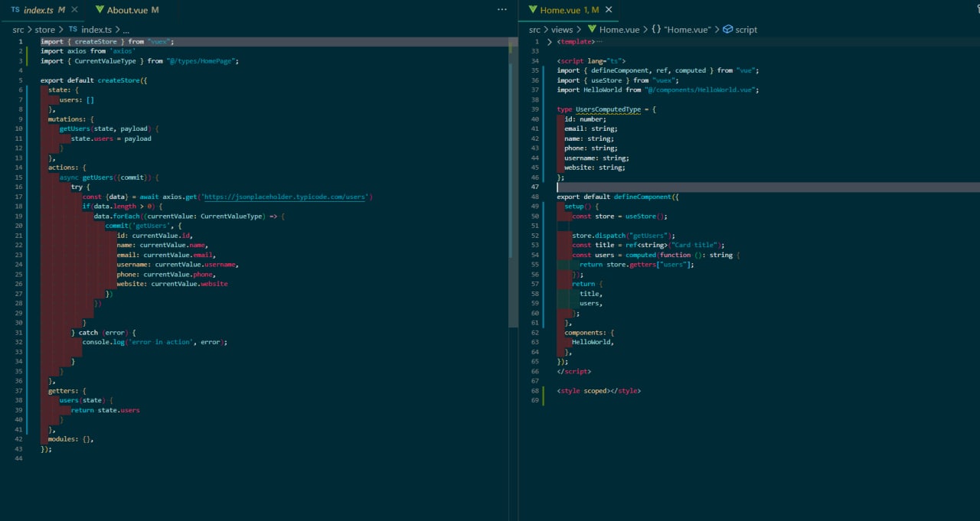This screenshot has height=521, width=980.
Task: Click "id: number;" type field
Action: click(x=586, y=119)
